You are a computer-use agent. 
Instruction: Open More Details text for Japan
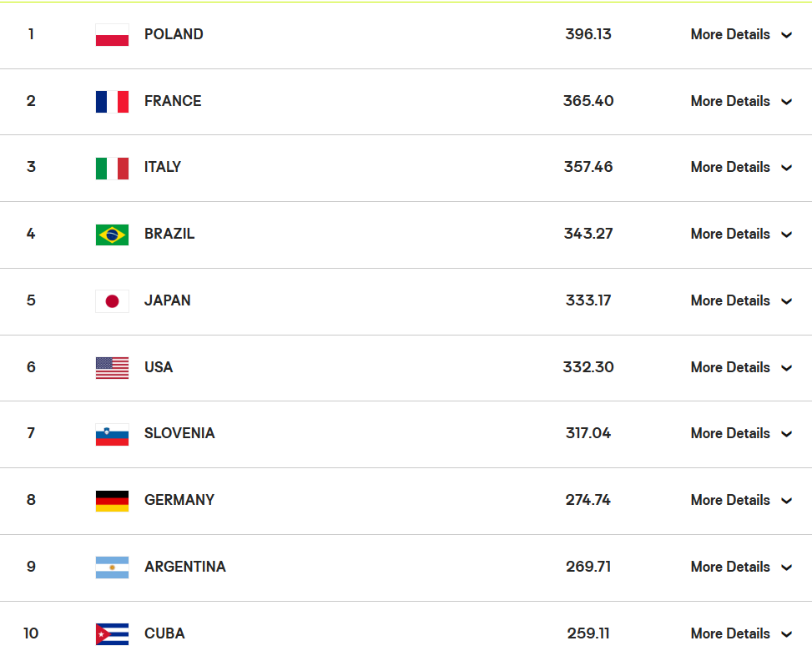click(730, 300)
